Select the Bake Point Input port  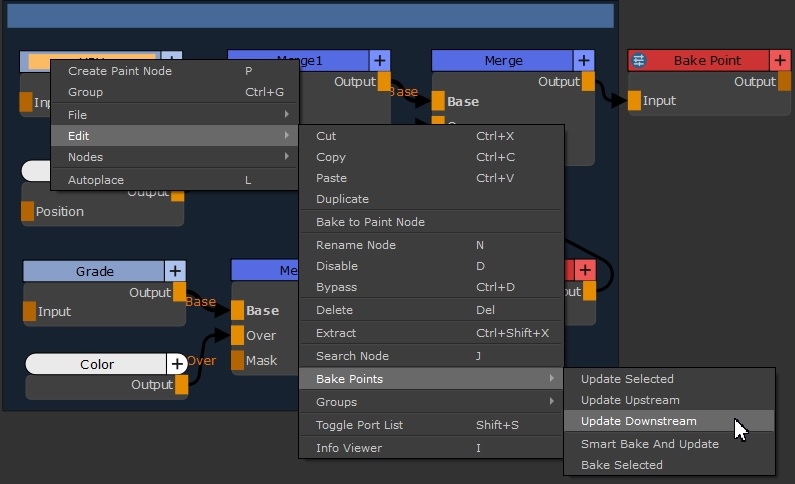[634, 101]
